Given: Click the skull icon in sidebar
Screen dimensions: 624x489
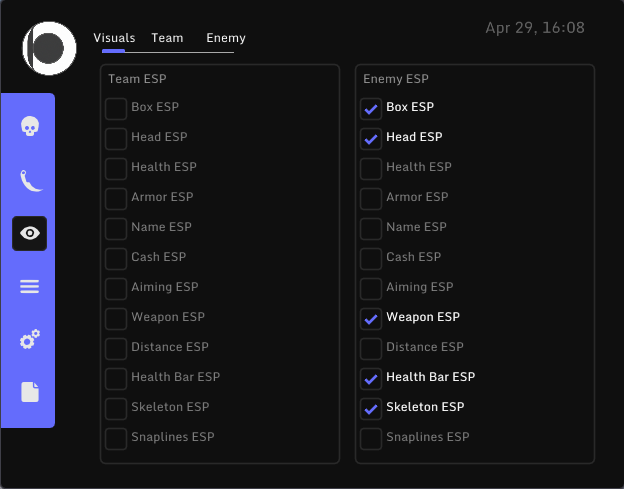Looking at the screenshot, I should point(29,127).
